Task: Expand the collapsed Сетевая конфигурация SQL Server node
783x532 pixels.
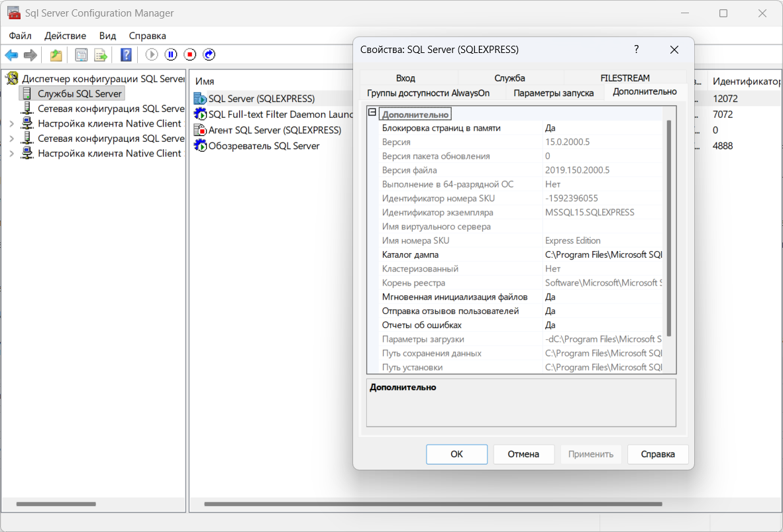Action: point(11,138)
